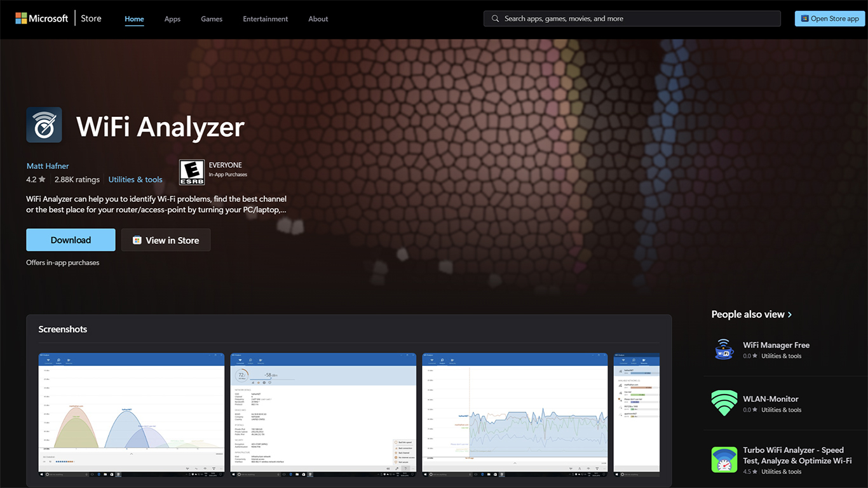Click the Open Store app button

click(x=830, y=18)
